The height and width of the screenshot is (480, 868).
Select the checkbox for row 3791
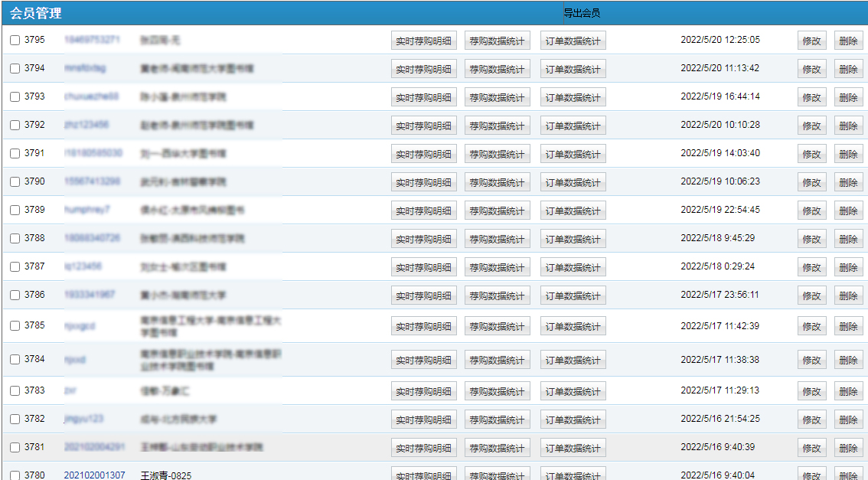tap(15, 154)
